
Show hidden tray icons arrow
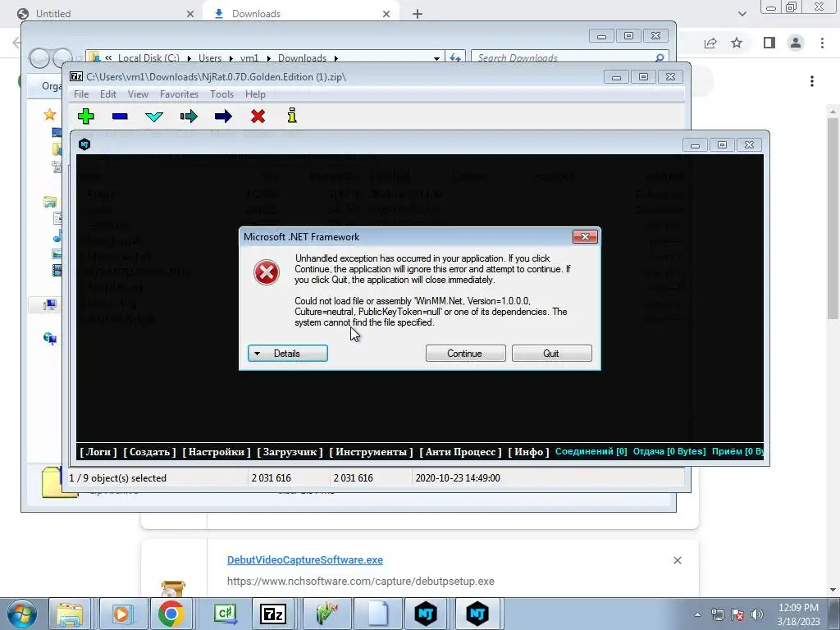697,614
